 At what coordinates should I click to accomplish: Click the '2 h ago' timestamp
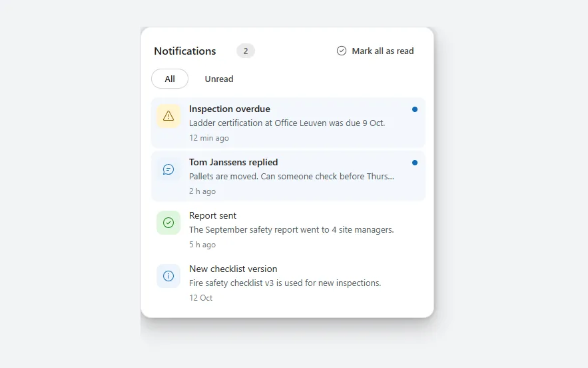pos(202,191)
